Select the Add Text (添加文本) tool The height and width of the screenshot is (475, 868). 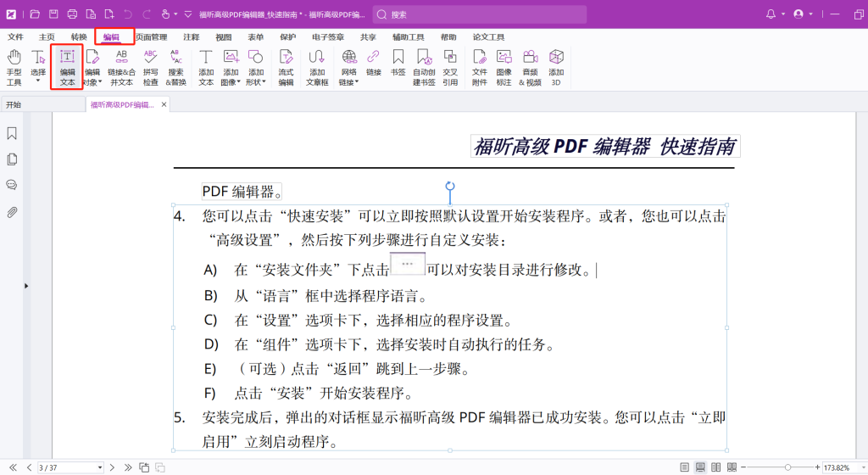click(x=206, y=67)
